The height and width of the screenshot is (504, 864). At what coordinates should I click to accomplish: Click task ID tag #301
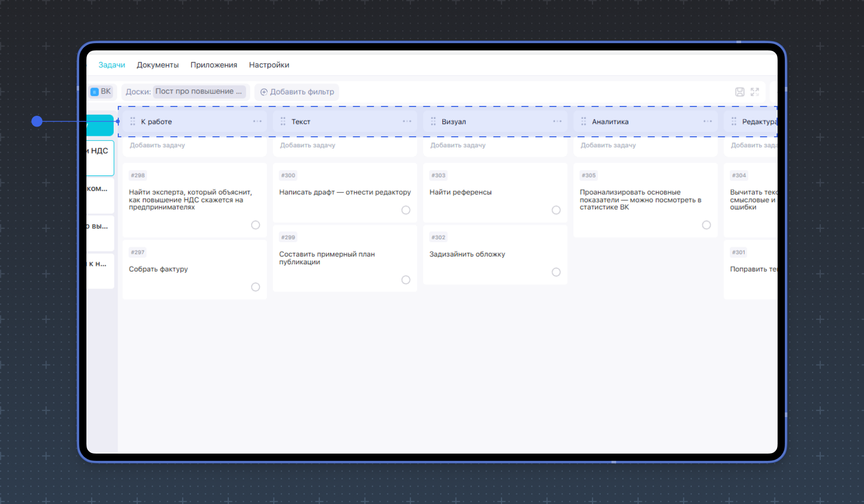(739, 253)
